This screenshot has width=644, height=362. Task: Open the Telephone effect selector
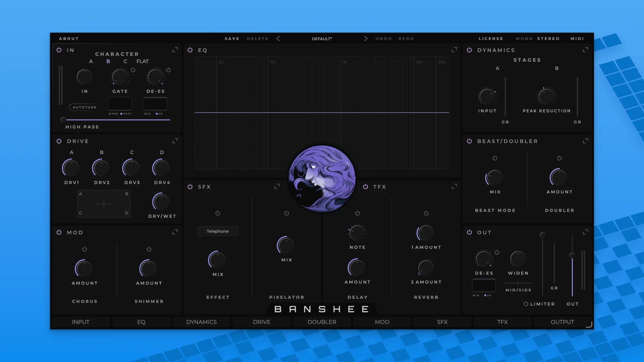[x=217, y=231]
